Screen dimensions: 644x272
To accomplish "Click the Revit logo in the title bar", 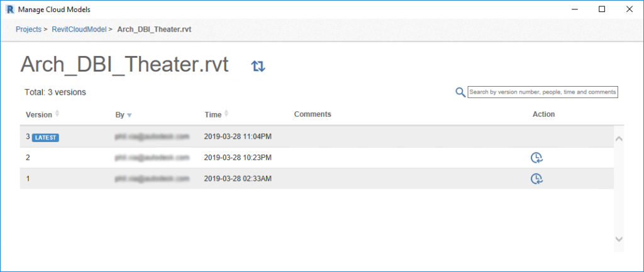I will point(10,9).
